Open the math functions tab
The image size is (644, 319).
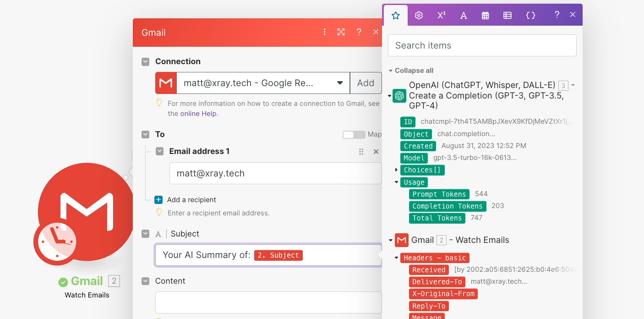pyautogui.click(x=441, y=15)
